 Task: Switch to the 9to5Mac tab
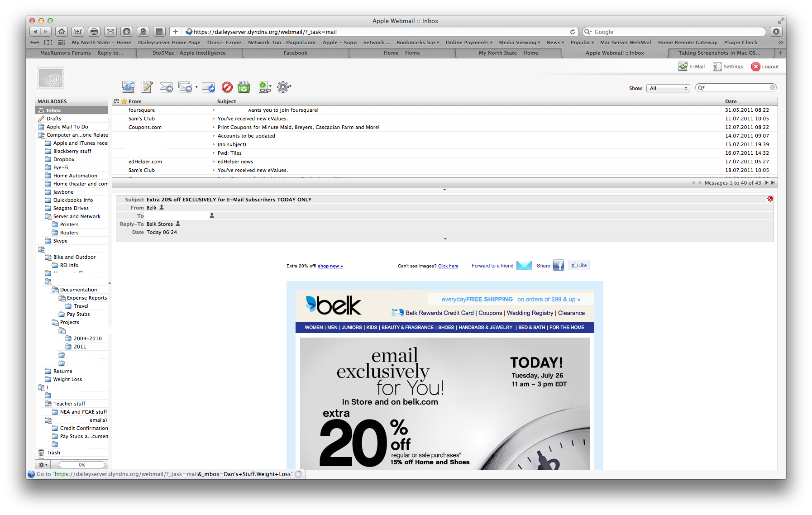(189, 53)
